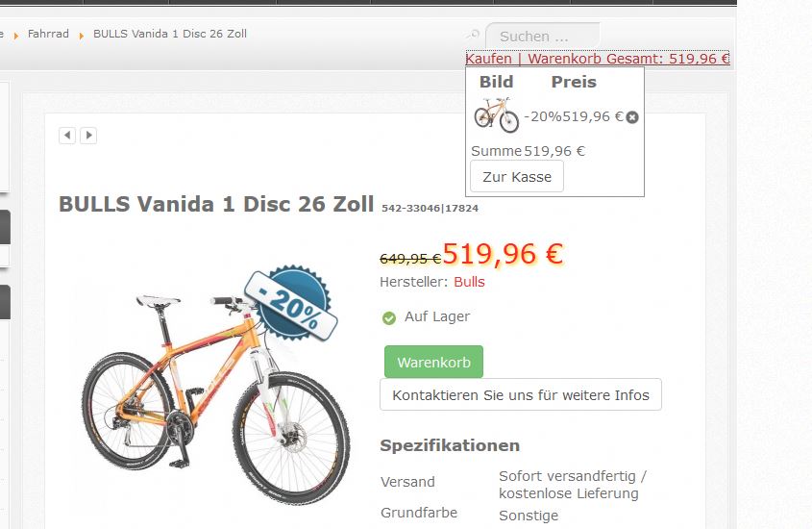Click the green Auf Lager checkmark icon
The width and height of the screenshot is (812, 529).
[389, 317]
